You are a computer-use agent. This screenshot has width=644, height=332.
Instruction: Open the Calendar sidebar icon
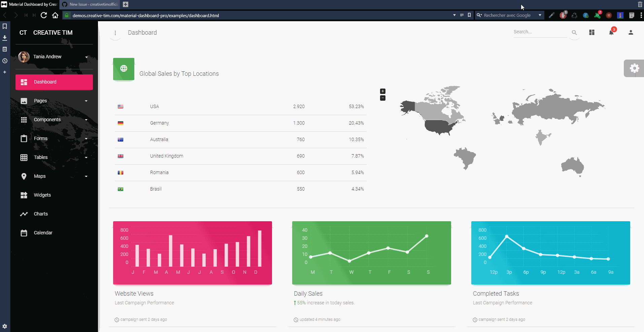click(x=24, y=233)
